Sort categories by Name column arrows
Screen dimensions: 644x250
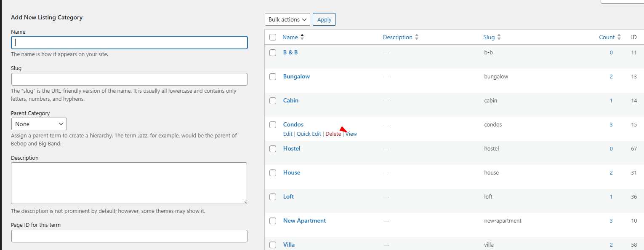(302, 37)
